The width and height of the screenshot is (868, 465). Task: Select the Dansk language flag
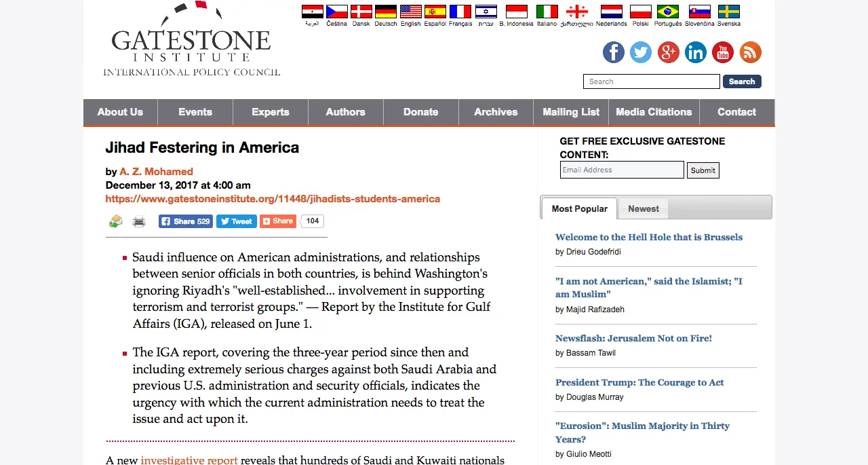point(361,12)
